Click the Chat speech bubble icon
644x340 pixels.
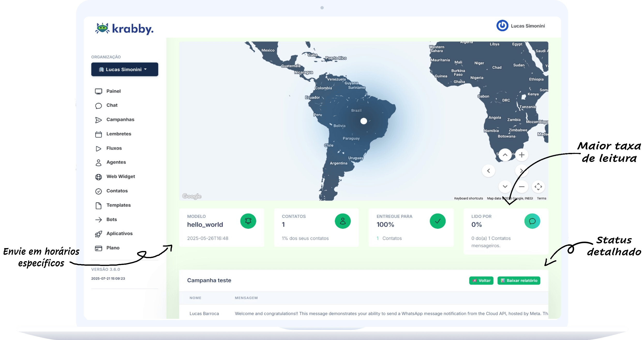(x=99, y=106)
